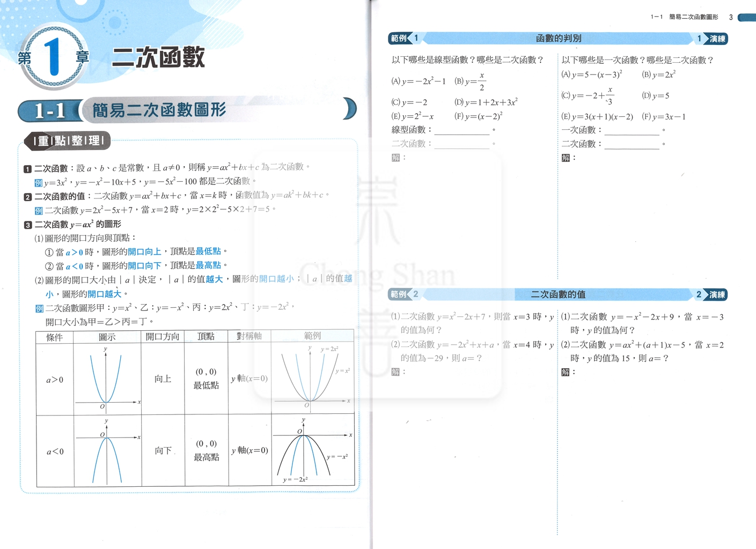Click option (A) y=−2x²−1
This screenshot has height=549, width=756.
point(419,81)
